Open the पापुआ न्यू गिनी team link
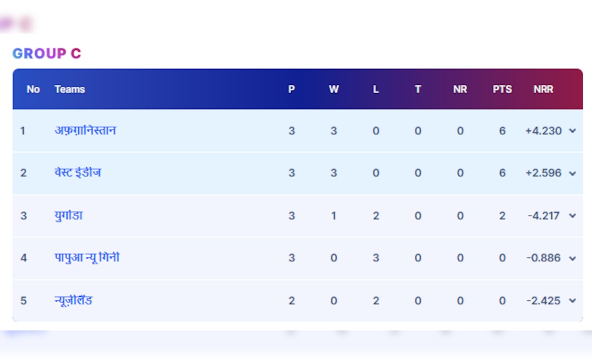Viewport: 592px width, 364px height. click(87, 258)
